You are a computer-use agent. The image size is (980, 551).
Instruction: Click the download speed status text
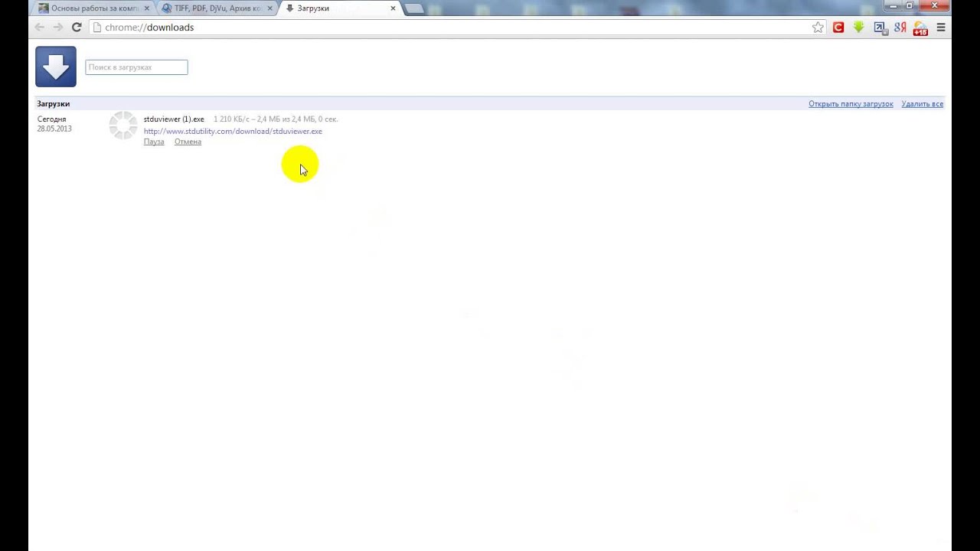(x=276, y=119)
